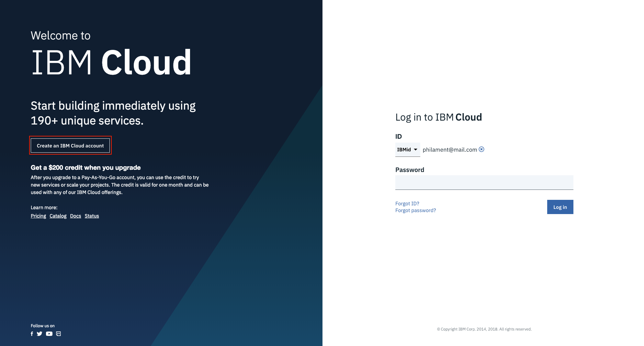Open the IBM blog quote icon
The image size is (644, 346).
click(x=59, y=334)
